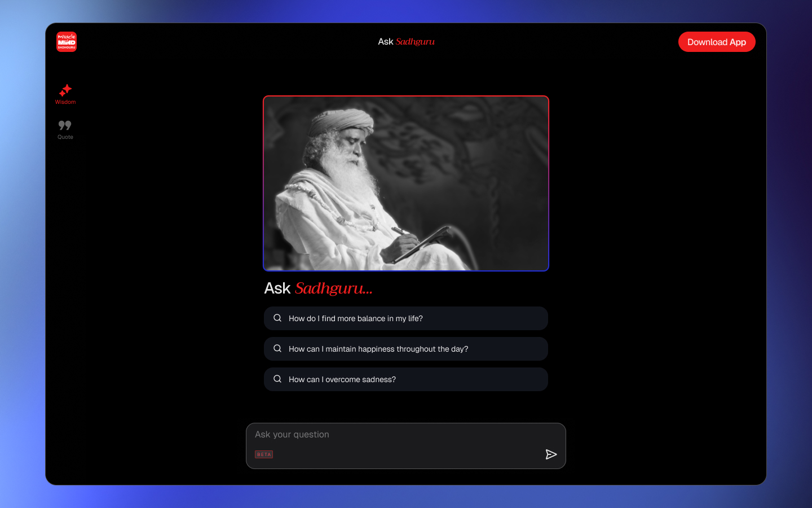Ask 'How do I find more balance in my life?'

[406, 318]
